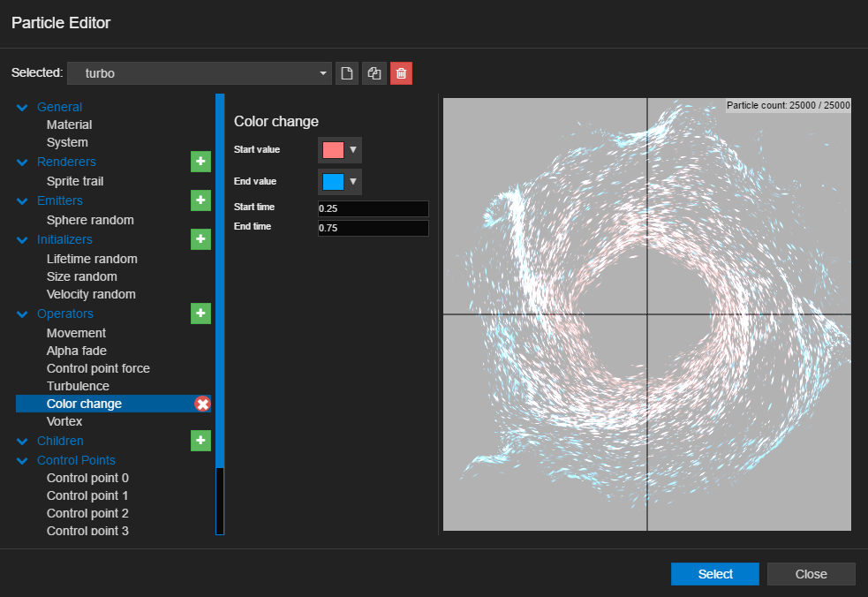Open the Start value color swatch
The height and width of the screenshot is (597, 868).
(339, 150)
